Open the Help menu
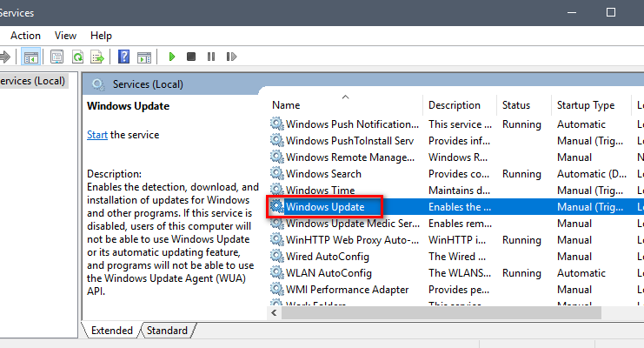Image resolution: width=644 pixels, height=348 pixels. 101,36
